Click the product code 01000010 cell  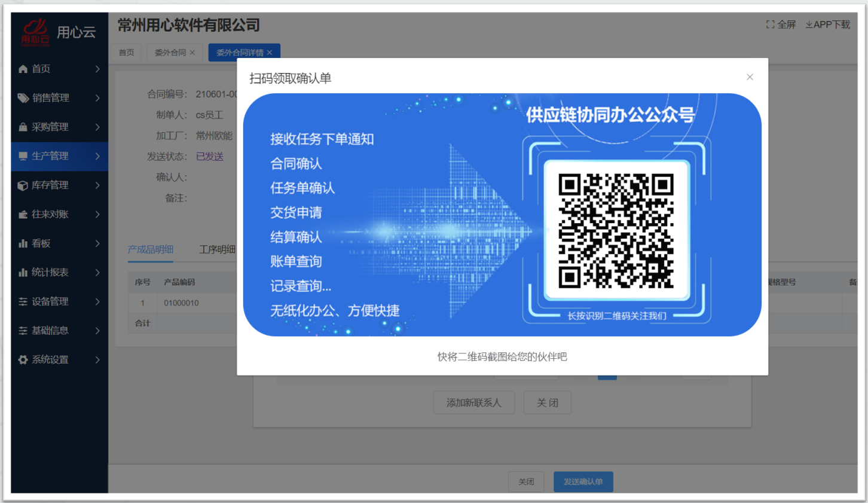pyautogui.click(x=181, y=303)
